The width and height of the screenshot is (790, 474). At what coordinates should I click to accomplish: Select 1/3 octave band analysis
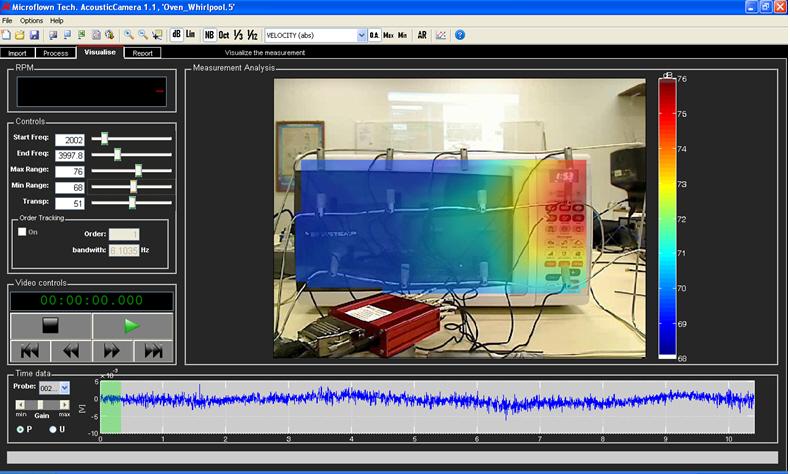click(238, 35)
